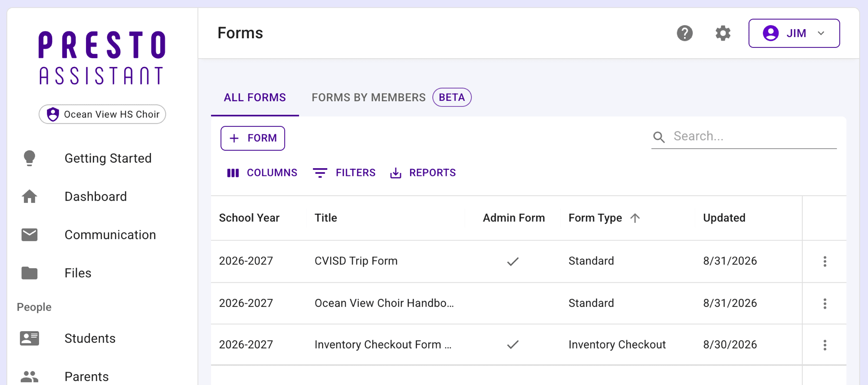Sort by Updated column header

coord(724,218)
